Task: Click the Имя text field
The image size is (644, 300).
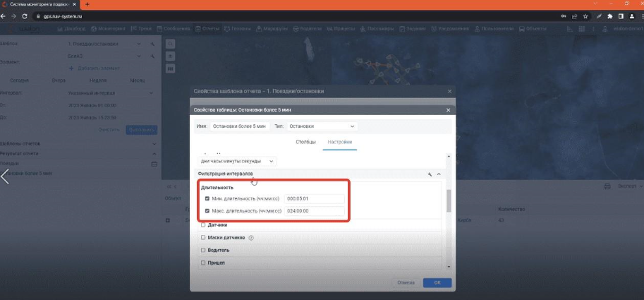Action: 238,126
